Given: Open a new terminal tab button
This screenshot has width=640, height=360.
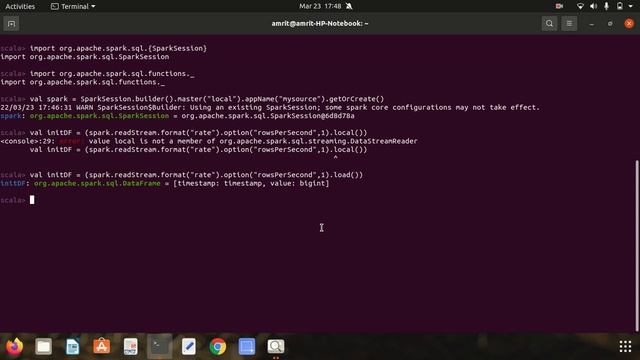Looking at the screenshot, I should [x=11, y=24].
